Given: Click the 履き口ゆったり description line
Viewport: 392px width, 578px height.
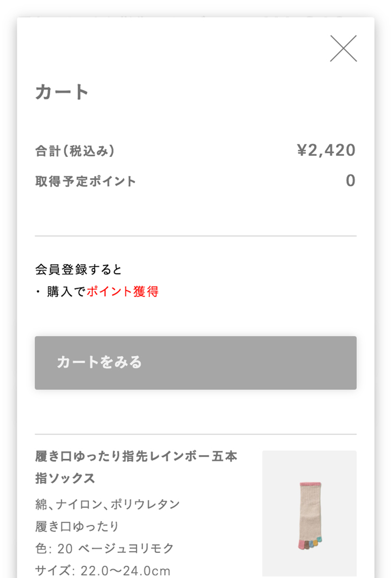Looking at the screenshot, I should click(77, 526).
